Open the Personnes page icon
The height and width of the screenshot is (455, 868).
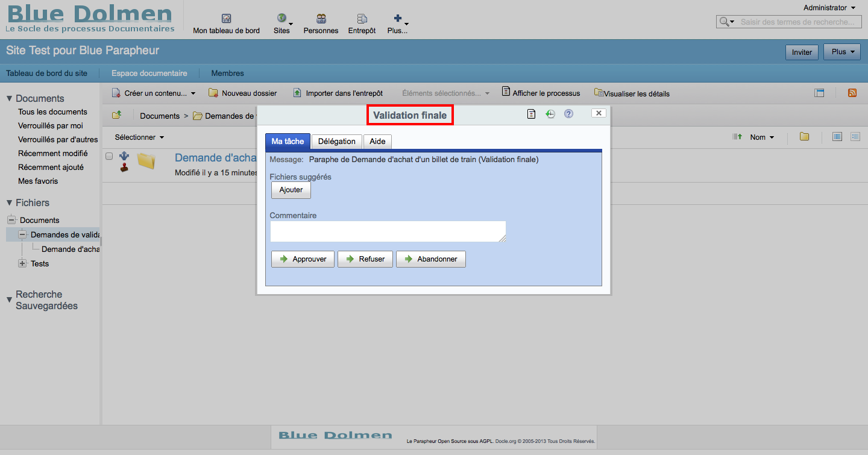click(x=321, y=19)
